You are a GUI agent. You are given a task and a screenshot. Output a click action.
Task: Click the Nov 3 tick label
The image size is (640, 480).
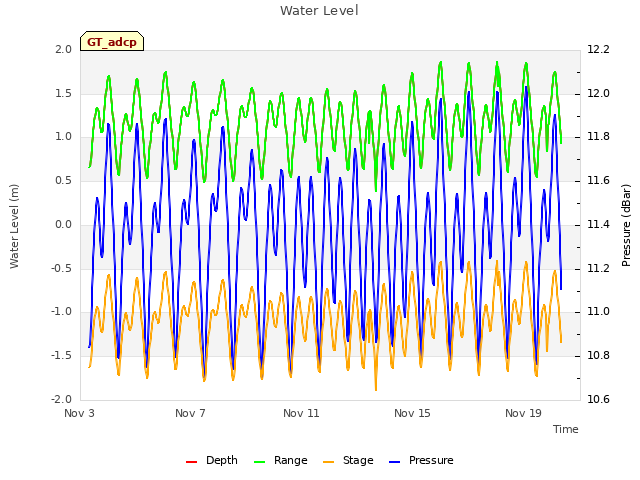pyautogui.click(x=79, y=413)
